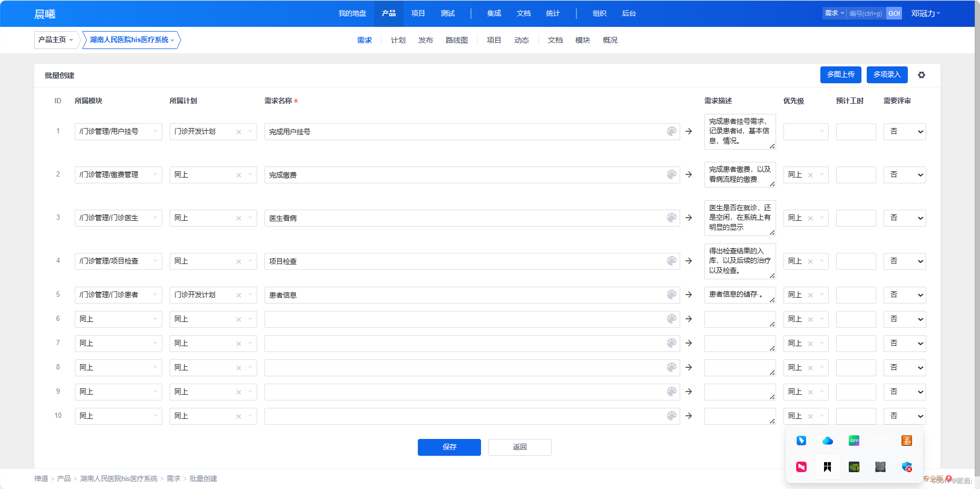
Task: Open color picker for 医生看病
Action: (x=672, y=218)
